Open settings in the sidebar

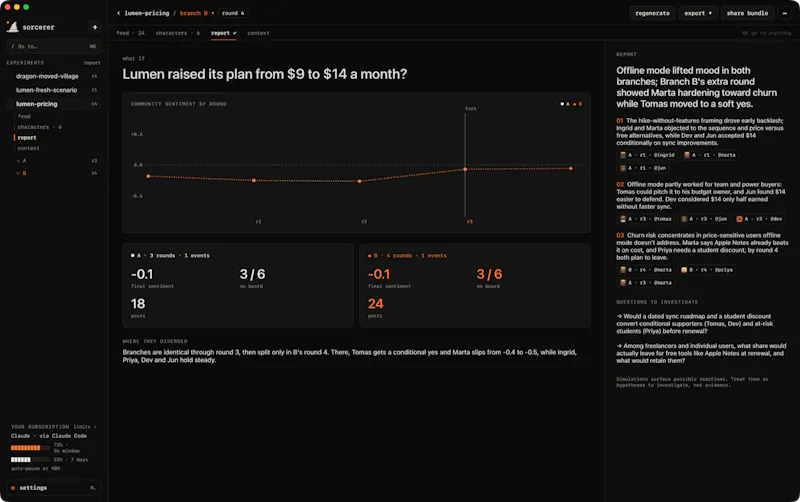pos(54,488)
